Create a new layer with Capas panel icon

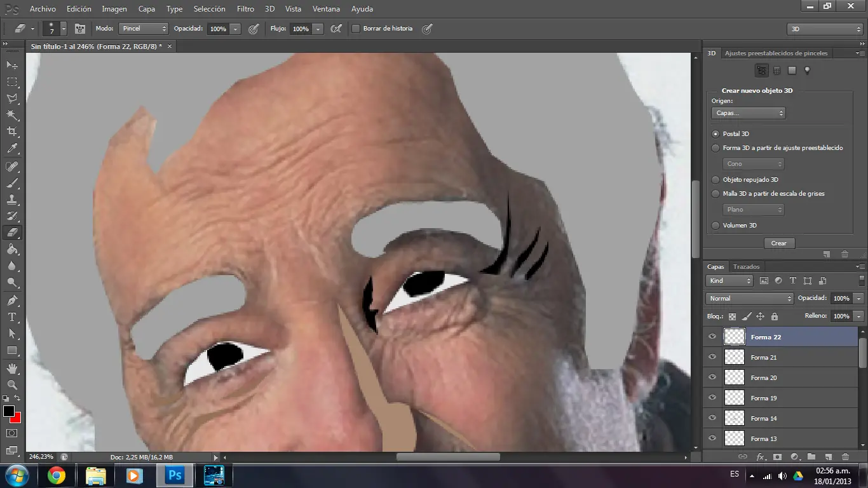[829, 456]
